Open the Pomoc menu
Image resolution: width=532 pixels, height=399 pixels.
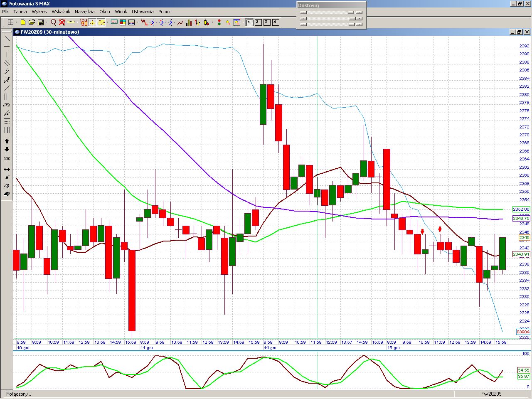pyautogui.click(x=165, y=12)
